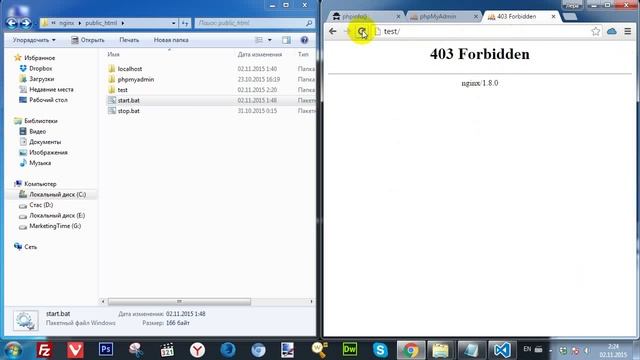Image resolution: width=640 pixels, height=360 pixels.
Task: Select the localhost folder
Action: pyautogui.click(x=130, y=69)
